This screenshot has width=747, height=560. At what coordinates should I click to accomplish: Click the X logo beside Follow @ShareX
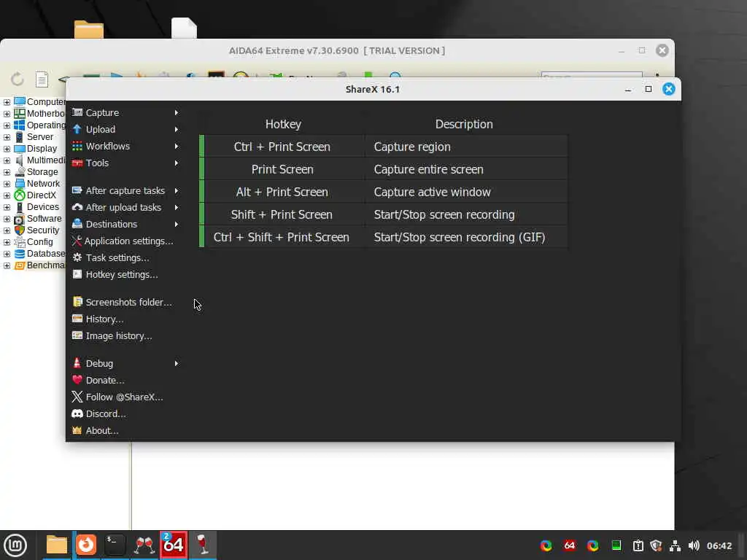click(77, 397)
